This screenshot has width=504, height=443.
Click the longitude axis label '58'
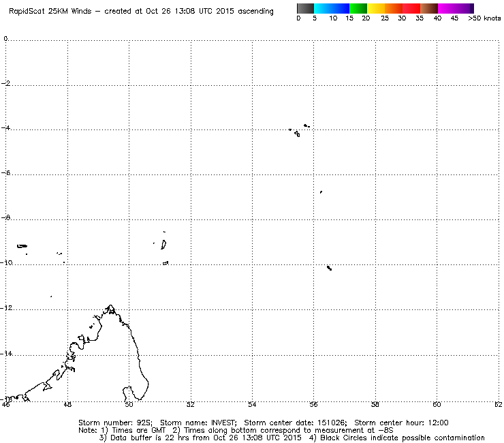coord(375,405)
